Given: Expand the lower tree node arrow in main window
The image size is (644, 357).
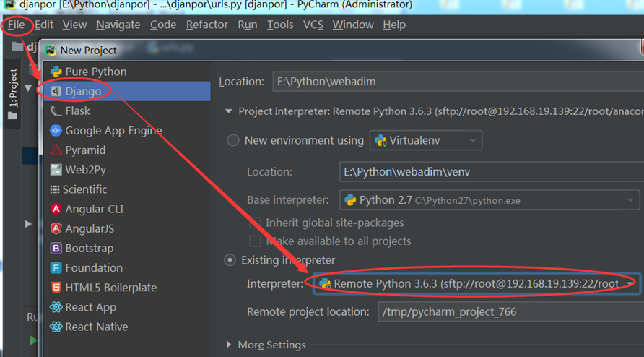Looking at the screenshot, I should pos(28,224).
